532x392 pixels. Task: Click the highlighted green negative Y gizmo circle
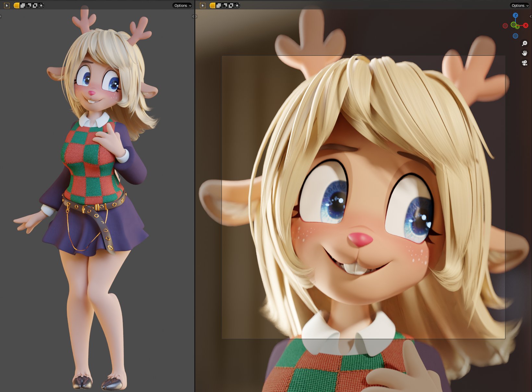click(x=514, y=25)
